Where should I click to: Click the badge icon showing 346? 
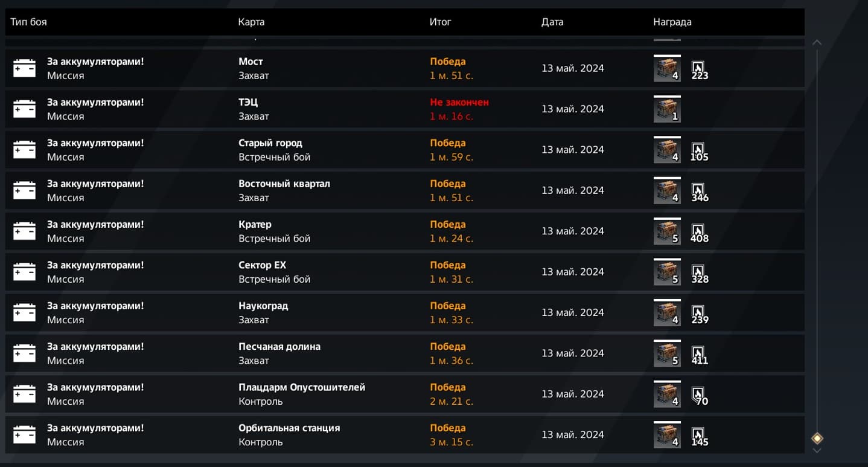(698, 190)
